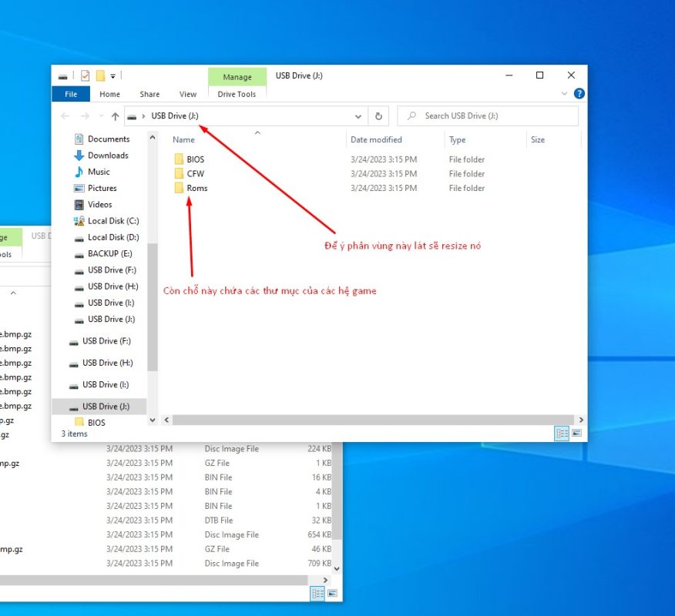This screenshot has width=675, height=616.
Task: Expand the ribbon using the chevron
Action: (x=564, y=94)
